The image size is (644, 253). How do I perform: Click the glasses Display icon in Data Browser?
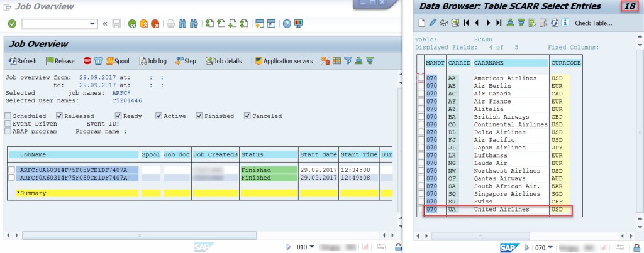click(443, 23)
